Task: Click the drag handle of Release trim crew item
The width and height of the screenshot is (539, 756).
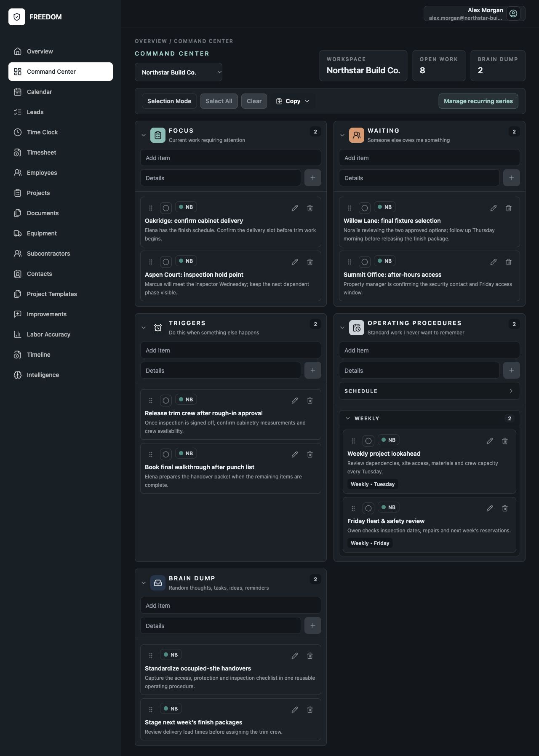Action: pos(151,401)
